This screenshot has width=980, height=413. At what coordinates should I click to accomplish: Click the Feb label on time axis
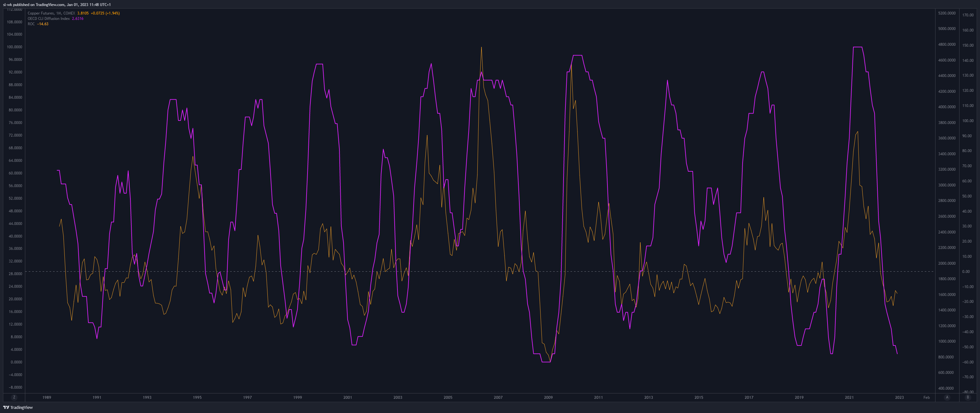pyautogui.click(x=926, y=398)
